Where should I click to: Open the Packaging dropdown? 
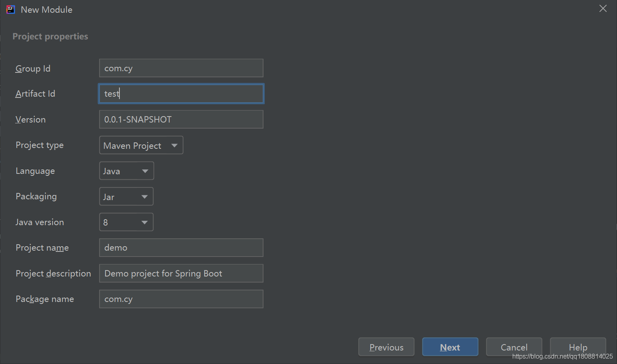126,197
